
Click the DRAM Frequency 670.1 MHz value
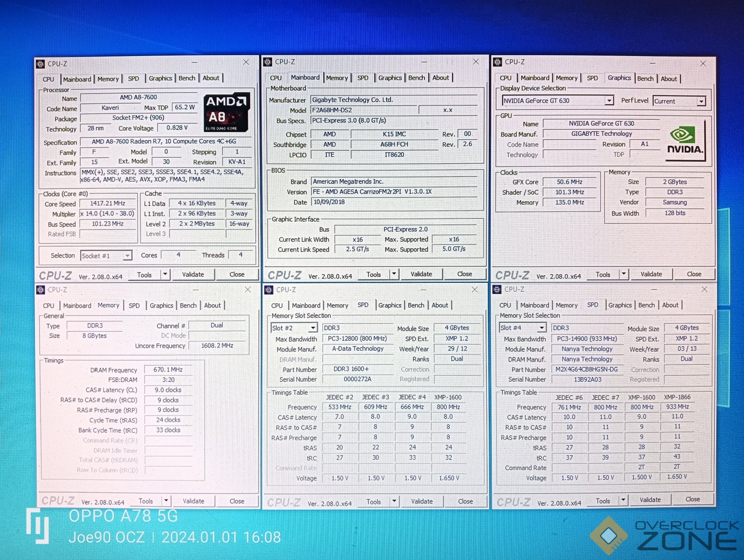point(168,370)
